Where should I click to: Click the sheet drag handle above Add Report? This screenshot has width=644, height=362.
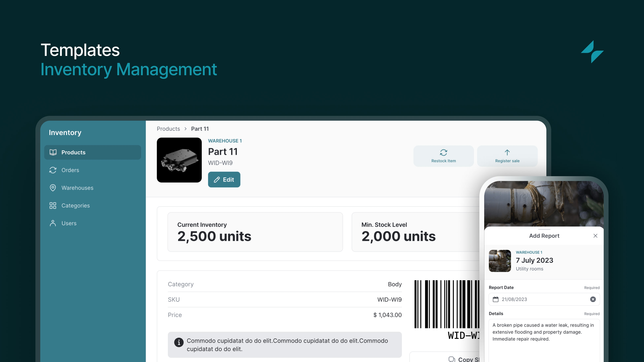pyautogui.click(x=544, y=229)
